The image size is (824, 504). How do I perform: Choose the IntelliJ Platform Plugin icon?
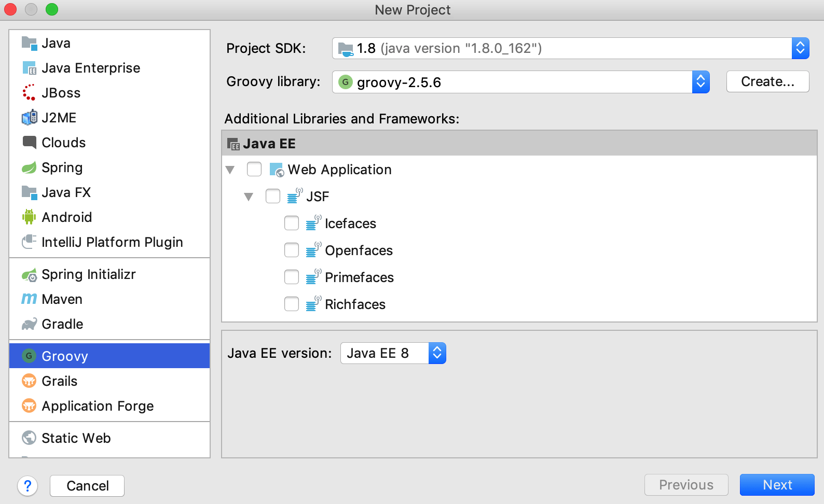pyautogui.click(x=29, y=242)
